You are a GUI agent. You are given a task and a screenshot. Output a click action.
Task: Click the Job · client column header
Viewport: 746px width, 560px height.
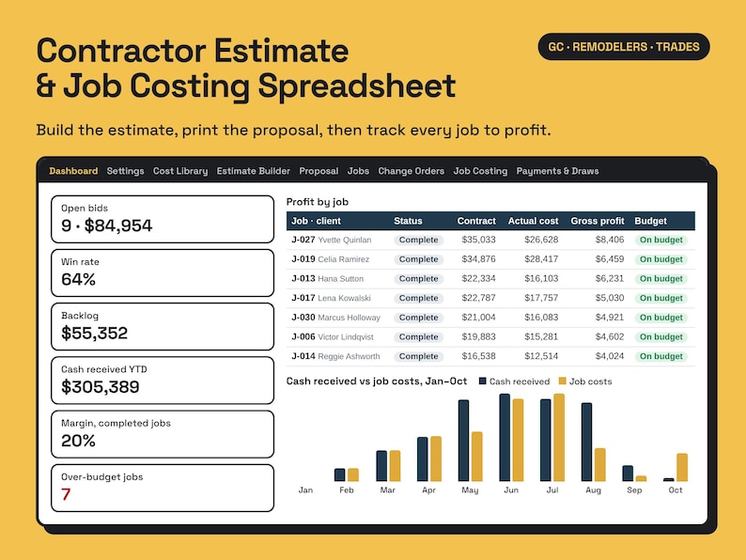pos(316,221)
